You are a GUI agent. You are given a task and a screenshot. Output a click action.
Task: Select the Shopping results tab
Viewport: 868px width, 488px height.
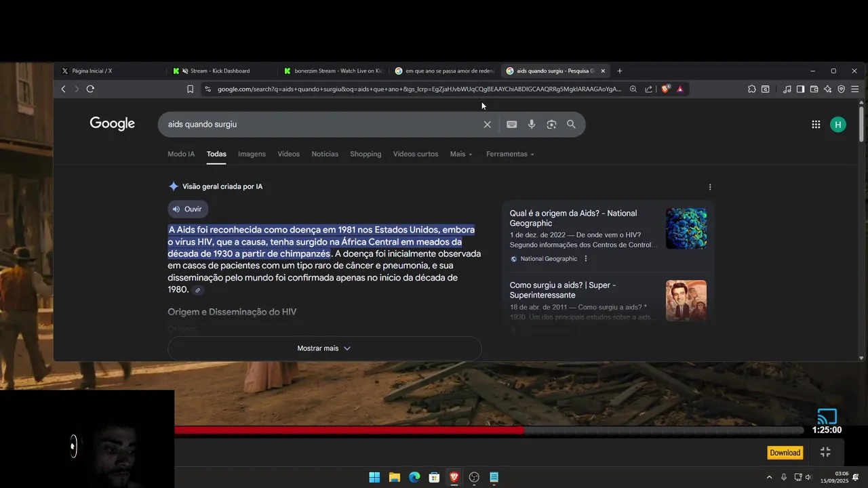(366, 154)
